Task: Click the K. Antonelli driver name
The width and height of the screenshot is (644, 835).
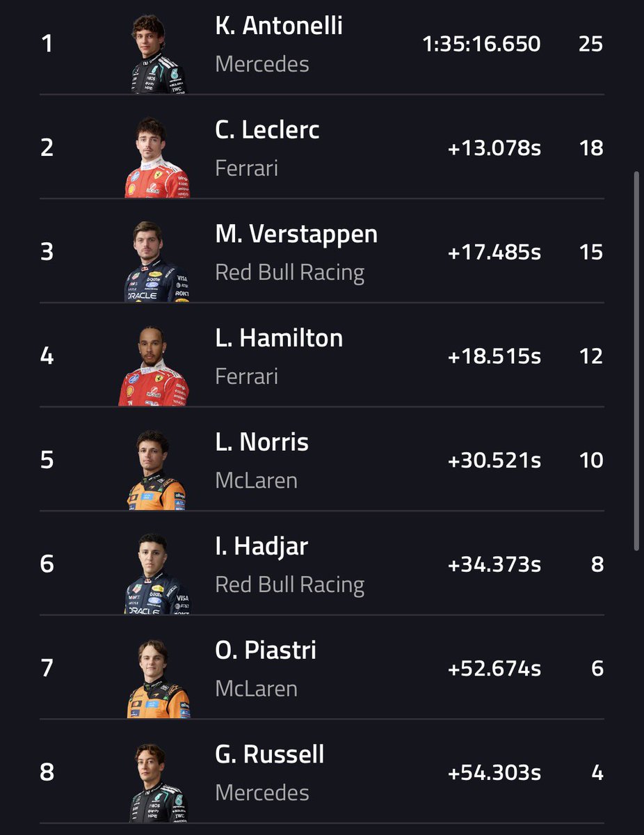Action: click(x=279, y=26)
